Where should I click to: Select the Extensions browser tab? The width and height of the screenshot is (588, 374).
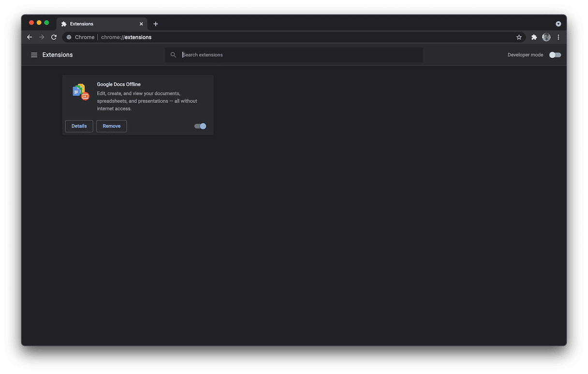click(x=103, y=24)
